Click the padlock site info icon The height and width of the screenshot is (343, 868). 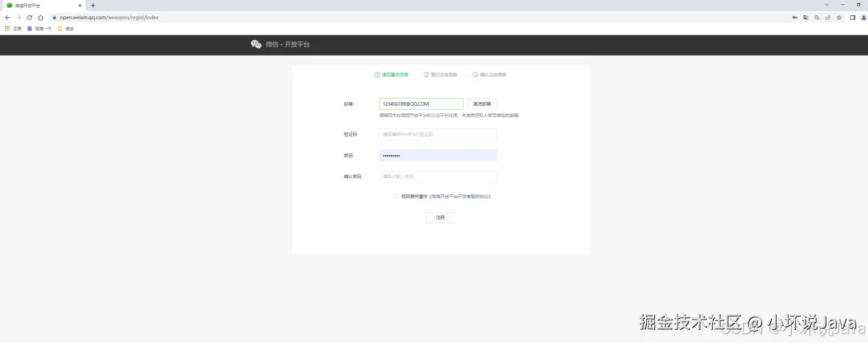pyautogui.click(x=54, y=17)
